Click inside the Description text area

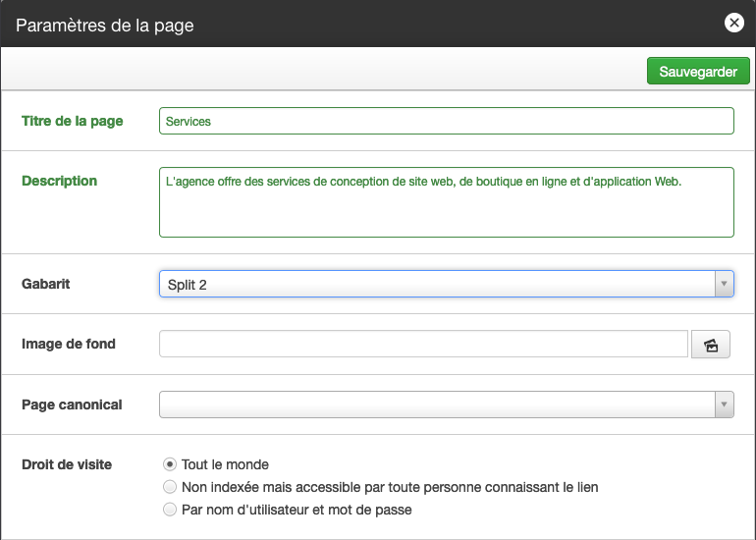coord(447,202)
